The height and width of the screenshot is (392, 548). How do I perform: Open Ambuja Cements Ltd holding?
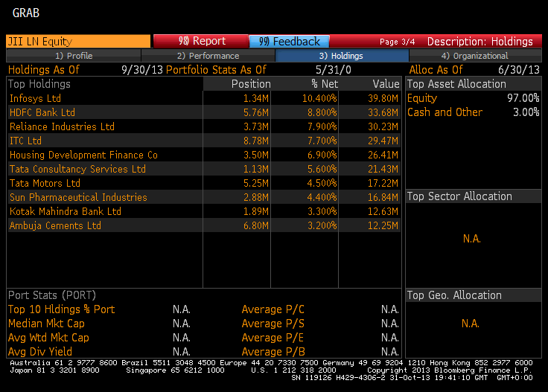55,225
